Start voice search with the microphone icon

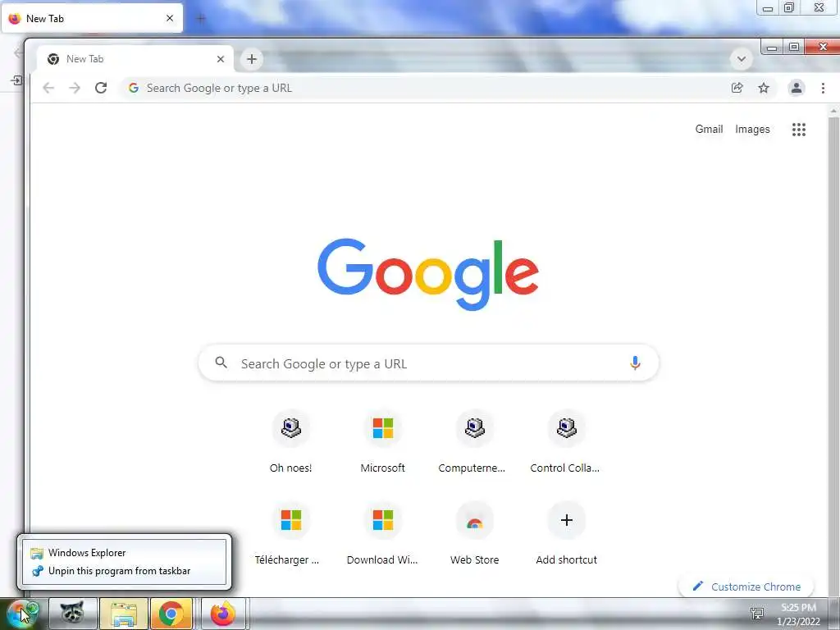(635, 363)
